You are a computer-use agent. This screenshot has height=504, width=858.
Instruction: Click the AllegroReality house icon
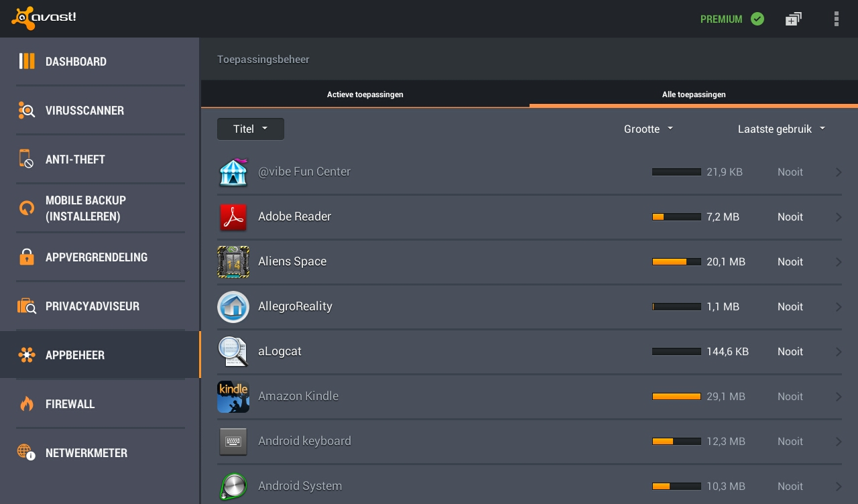tap(233, 306)
